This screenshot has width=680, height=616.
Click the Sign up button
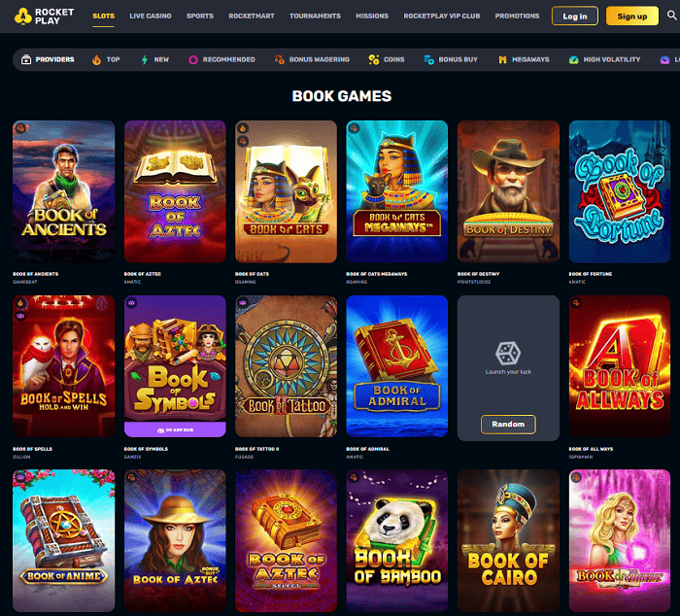click(x=631, y=17)
